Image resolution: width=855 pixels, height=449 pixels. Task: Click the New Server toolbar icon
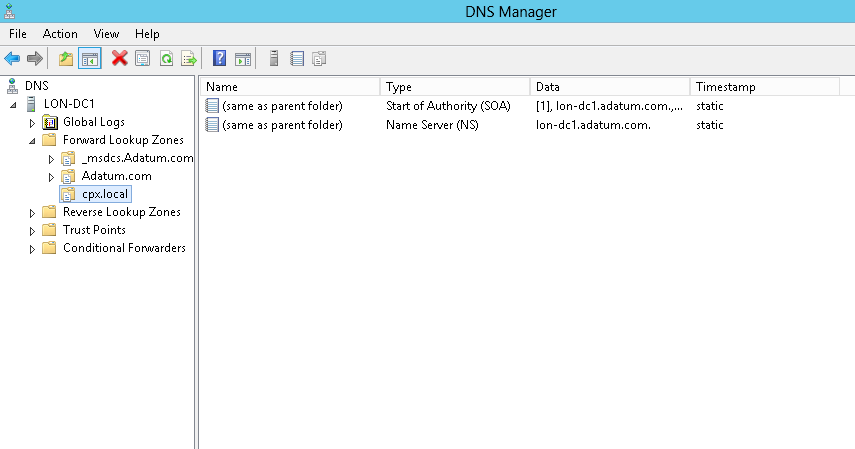tap(274, 58)
